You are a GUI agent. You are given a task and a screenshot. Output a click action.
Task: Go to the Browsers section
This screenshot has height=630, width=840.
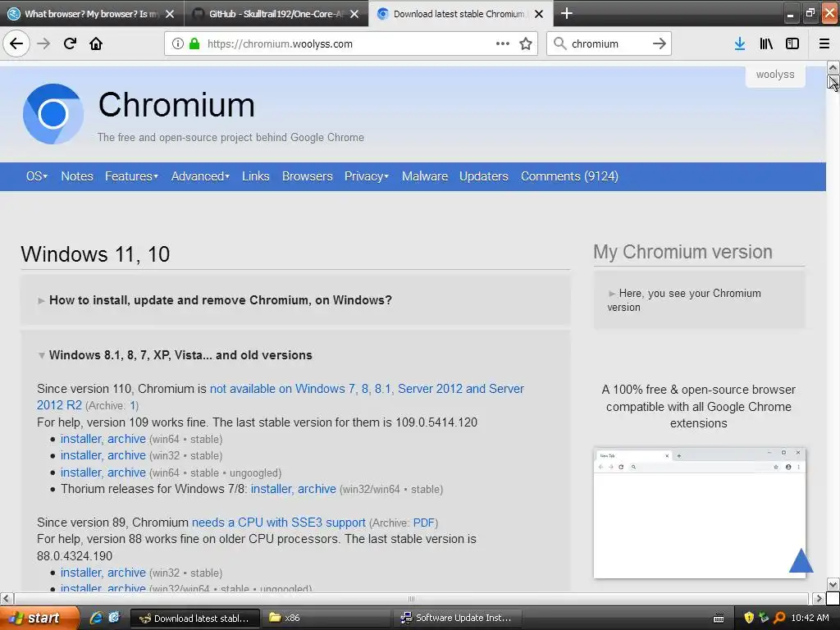pos(308,176)
